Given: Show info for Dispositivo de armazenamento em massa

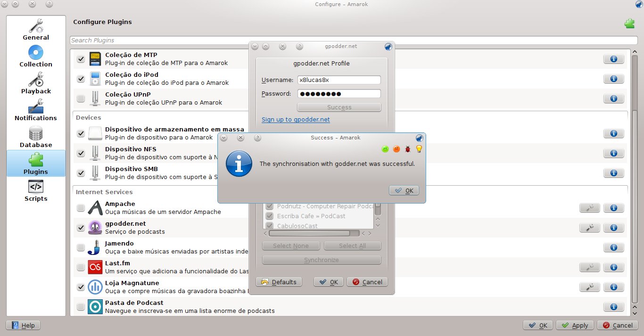Looking at the screenshot, I should tap(613, 133).
